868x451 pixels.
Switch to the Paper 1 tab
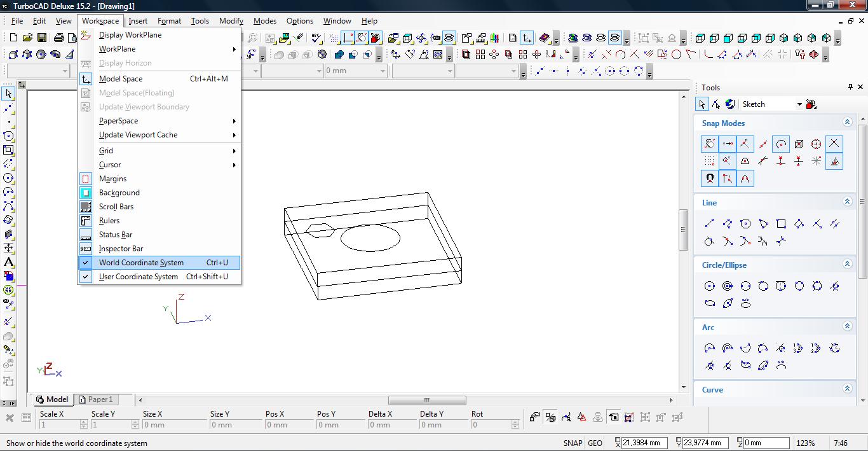[x=95, y=399]
